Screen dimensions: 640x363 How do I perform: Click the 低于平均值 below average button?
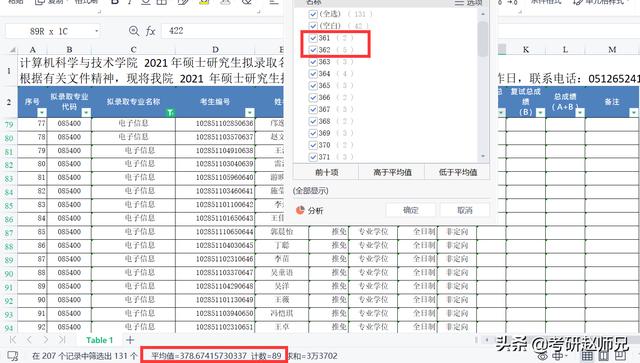[458, 172]
